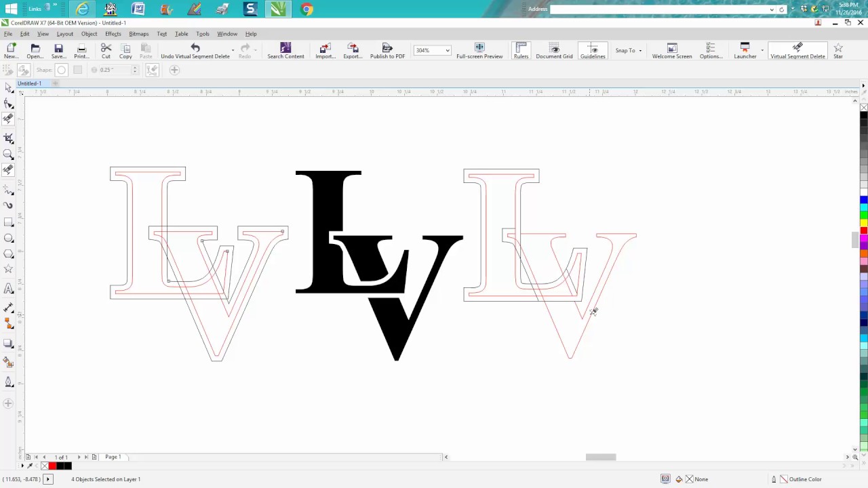This screenshot has height=488, width=868.
Task: Select the Artistic Media tool
Action: click(x=8, y=205)
